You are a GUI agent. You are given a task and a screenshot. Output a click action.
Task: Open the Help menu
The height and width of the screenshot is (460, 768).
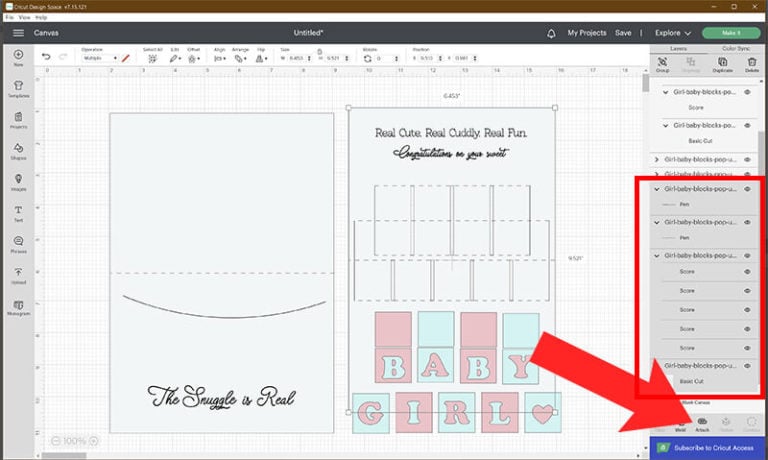pos(41,17)
